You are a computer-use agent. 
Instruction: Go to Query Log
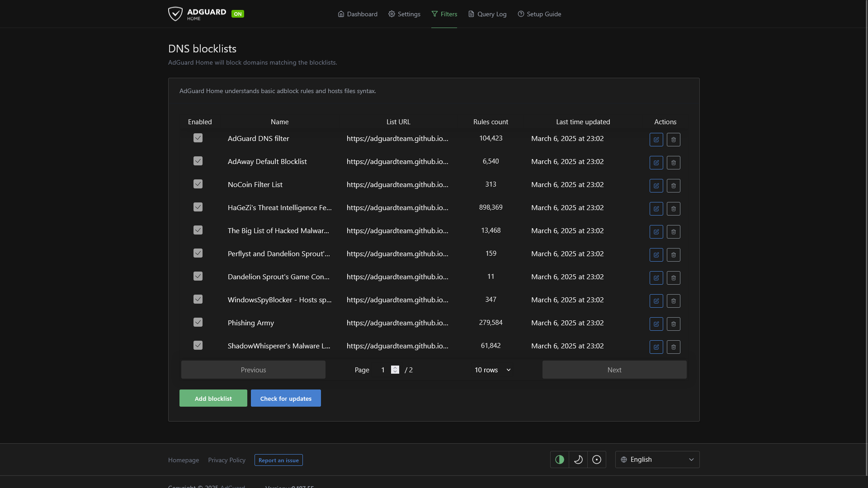(x=487, y=14)
